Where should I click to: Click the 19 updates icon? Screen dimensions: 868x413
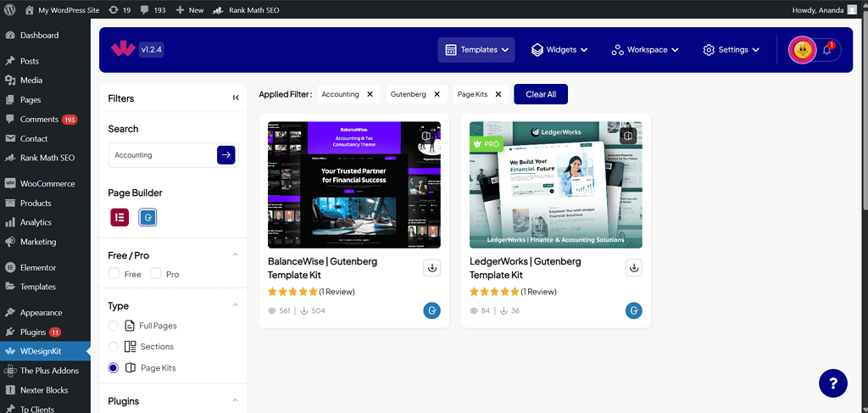pyautogui.click(x=120, y=10)
